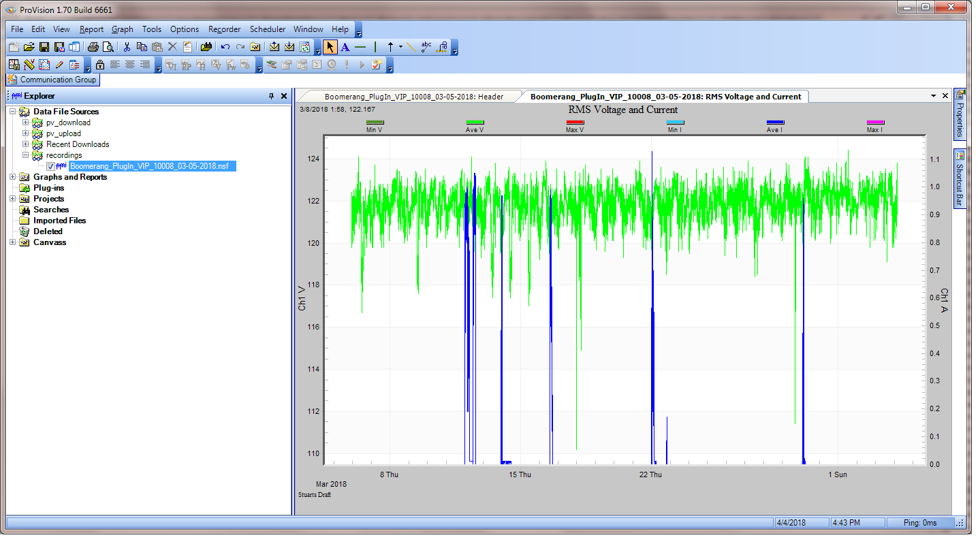This screenshot has width=980, height=548.
Task: Click the Communication Group button
Action: 52,80
